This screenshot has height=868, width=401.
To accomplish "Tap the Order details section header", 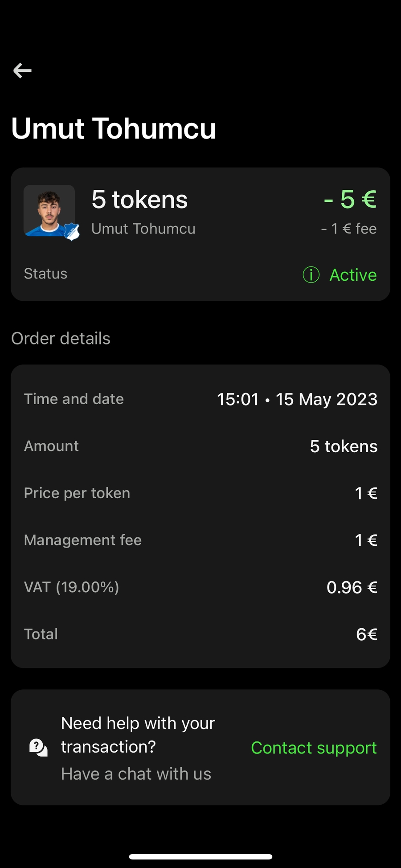I will coord(61,339).
